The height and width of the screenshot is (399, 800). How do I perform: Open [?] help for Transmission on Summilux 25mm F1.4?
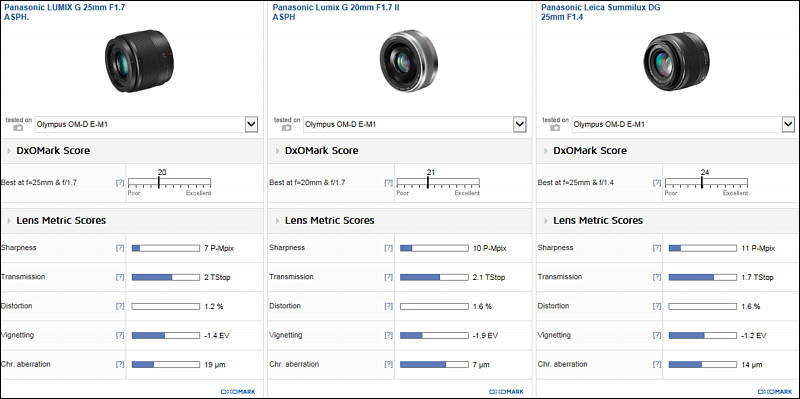pos(657,277)
